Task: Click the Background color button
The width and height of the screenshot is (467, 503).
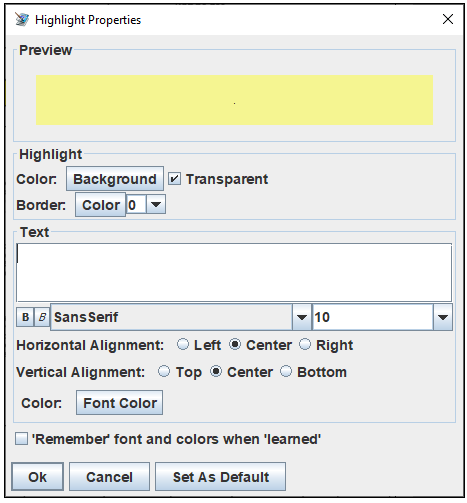Action: (115, 179)
